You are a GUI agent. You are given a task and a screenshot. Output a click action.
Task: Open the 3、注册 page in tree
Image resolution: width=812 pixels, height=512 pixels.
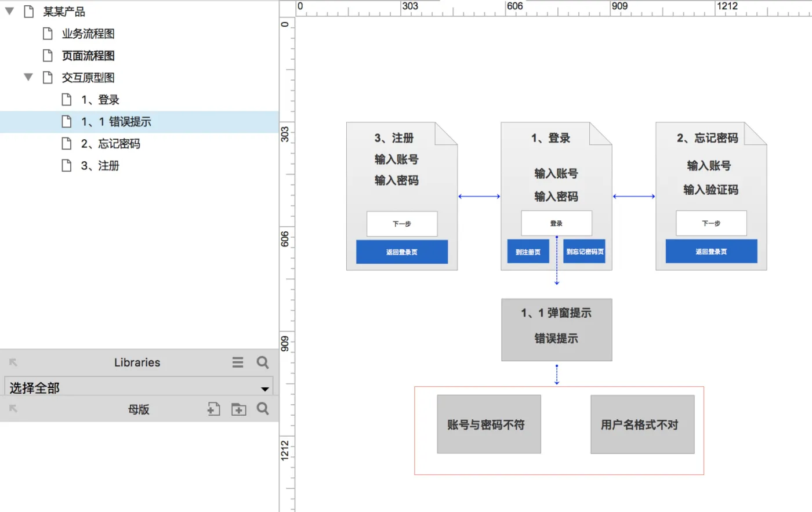point(100,166)
